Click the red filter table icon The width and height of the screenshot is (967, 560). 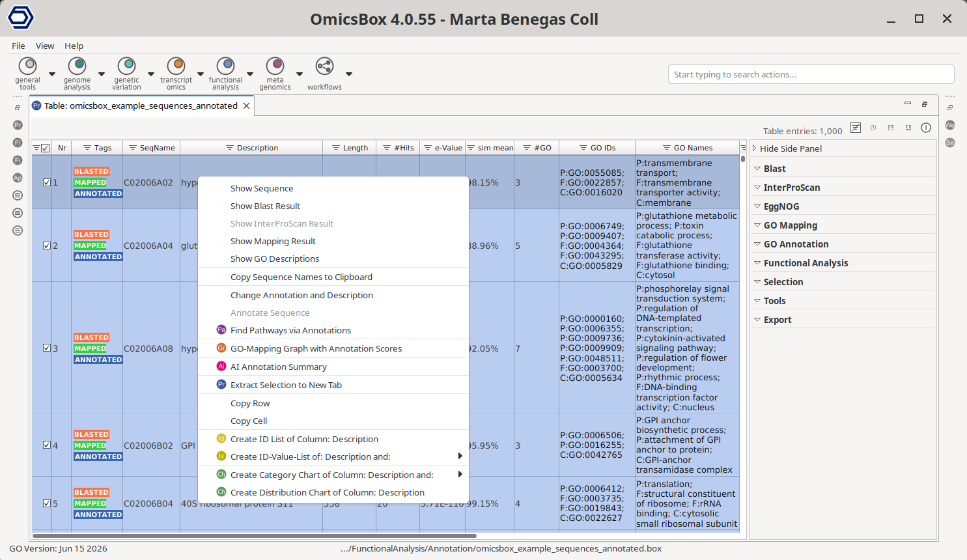[856, 128]
